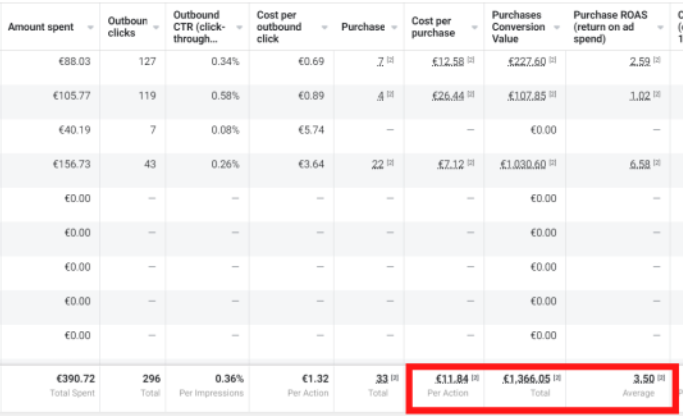Click the 33 total purchases link
This screenshot has height=416, width=683.
[x=382, y=379]
